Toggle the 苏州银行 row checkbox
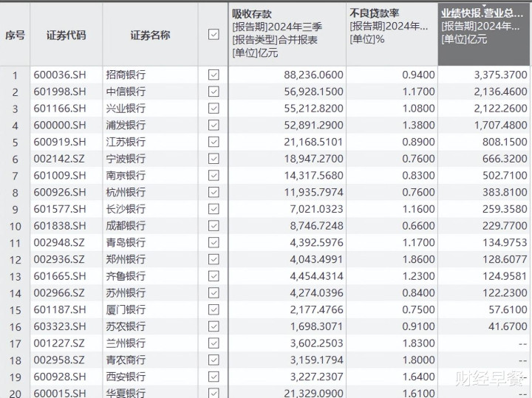This screenshot has height=398, width=532. pyautogui.click(x=214, y=293)
